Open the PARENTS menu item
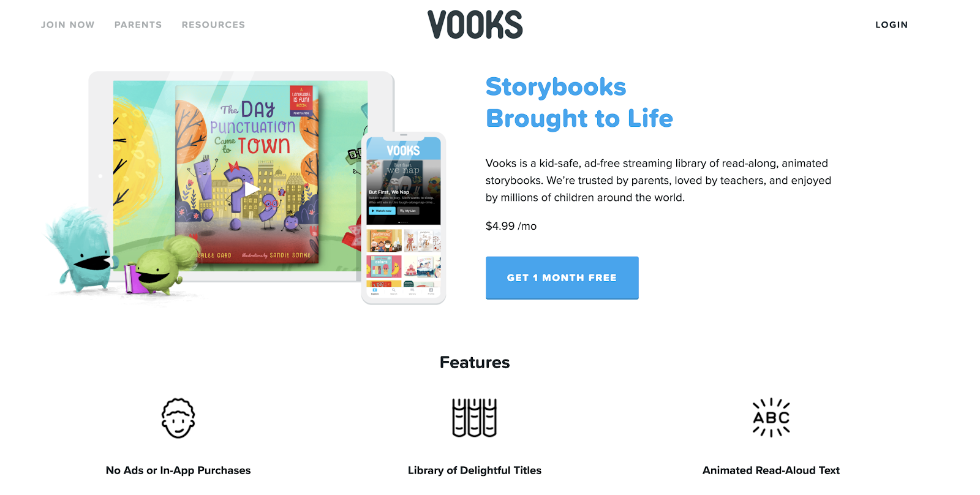 [x=138, y=25]
